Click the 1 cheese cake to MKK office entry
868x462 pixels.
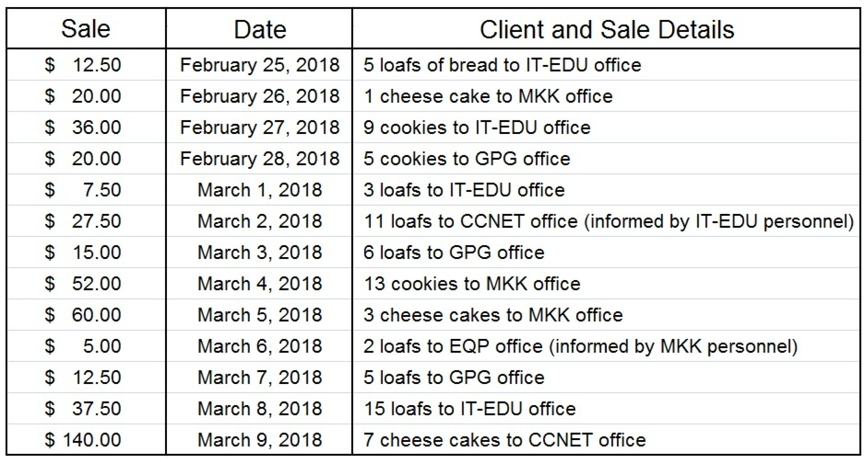click(x=488, y=96)
